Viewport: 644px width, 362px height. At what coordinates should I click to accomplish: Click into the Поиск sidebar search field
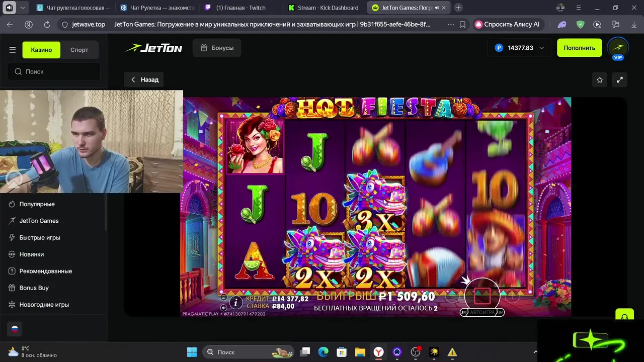54,71
